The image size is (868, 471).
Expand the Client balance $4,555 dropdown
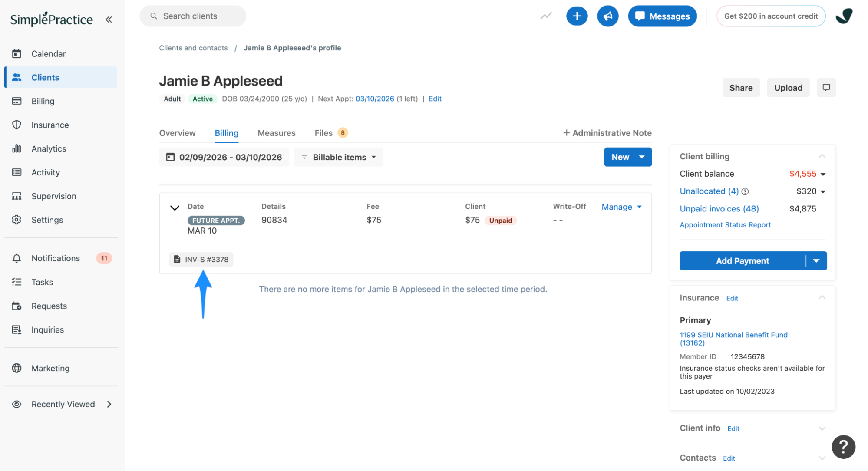pos(823,174)
